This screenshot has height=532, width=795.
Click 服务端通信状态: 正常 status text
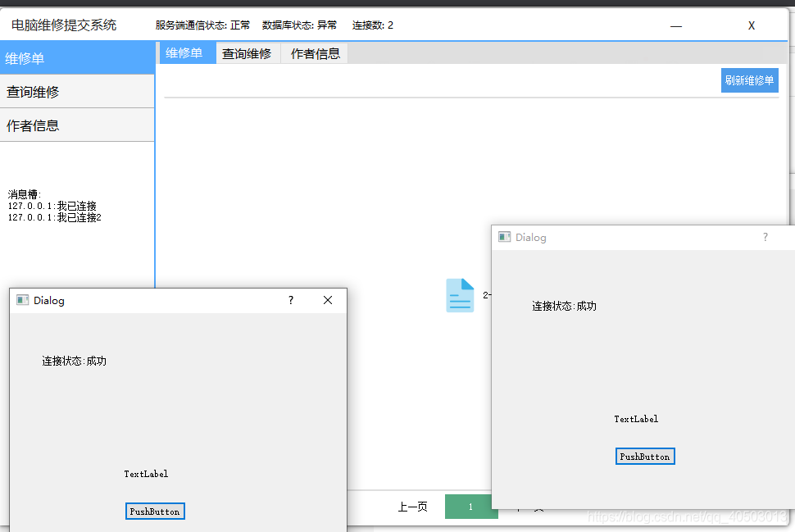(202, 25)
